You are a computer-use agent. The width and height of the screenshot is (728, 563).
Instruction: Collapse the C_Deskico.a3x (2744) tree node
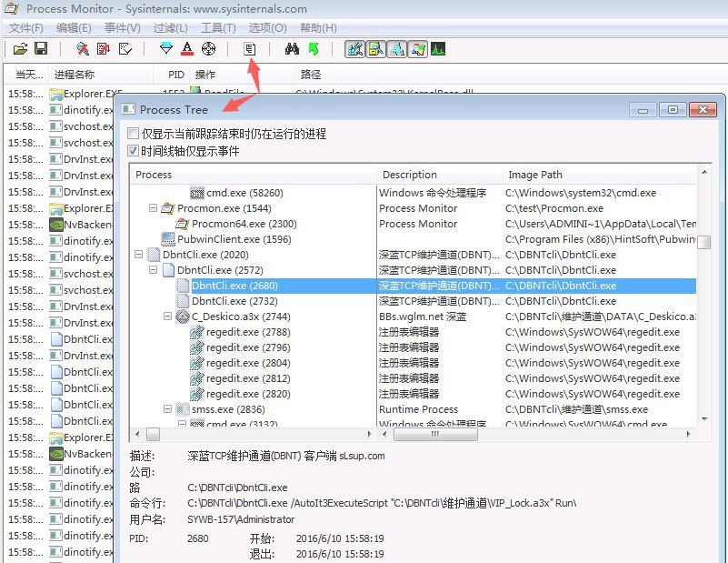[167, 317]
